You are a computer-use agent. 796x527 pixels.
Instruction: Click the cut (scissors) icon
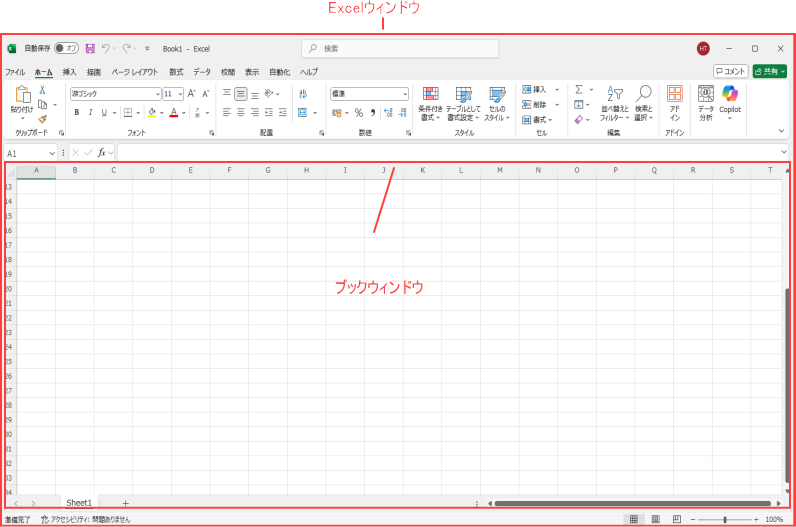[42, 90]
